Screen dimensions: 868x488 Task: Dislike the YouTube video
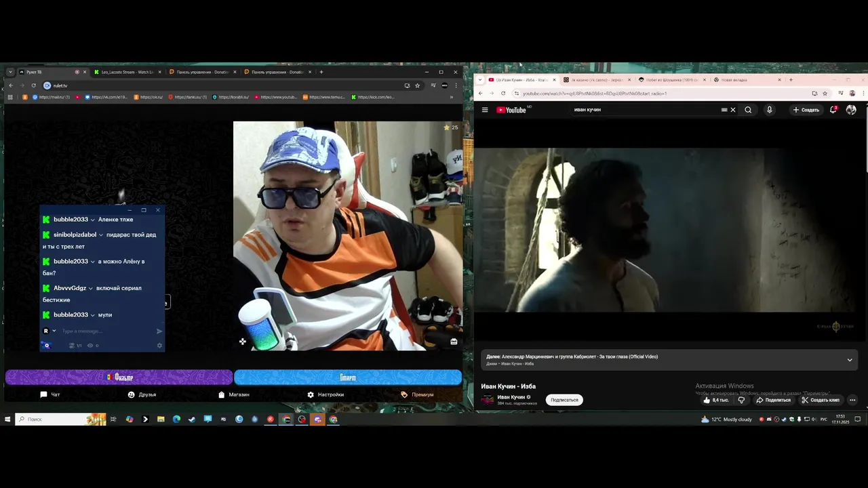[x=741, y=400]
